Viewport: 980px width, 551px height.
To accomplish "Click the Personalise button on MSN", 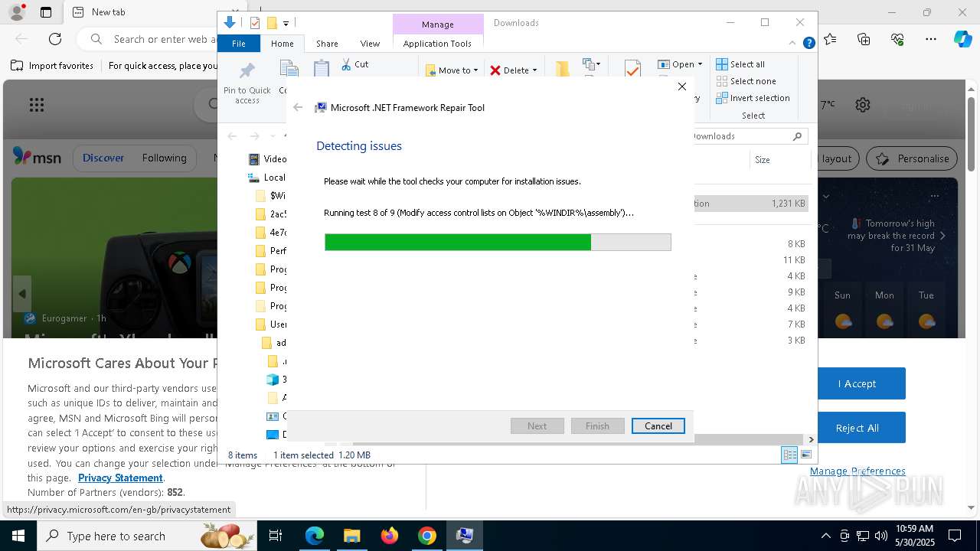I will point(912,158).
